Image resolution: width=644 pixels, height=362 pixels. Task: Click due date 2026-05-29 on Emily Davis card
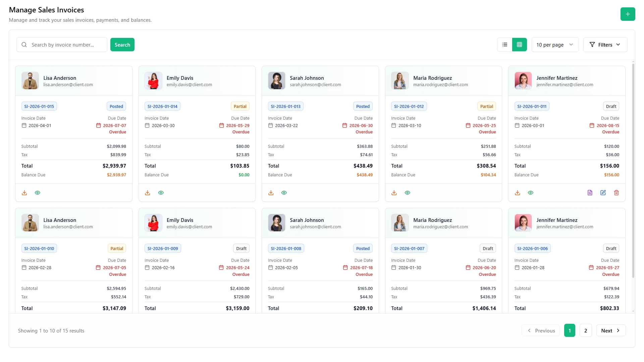238,125
